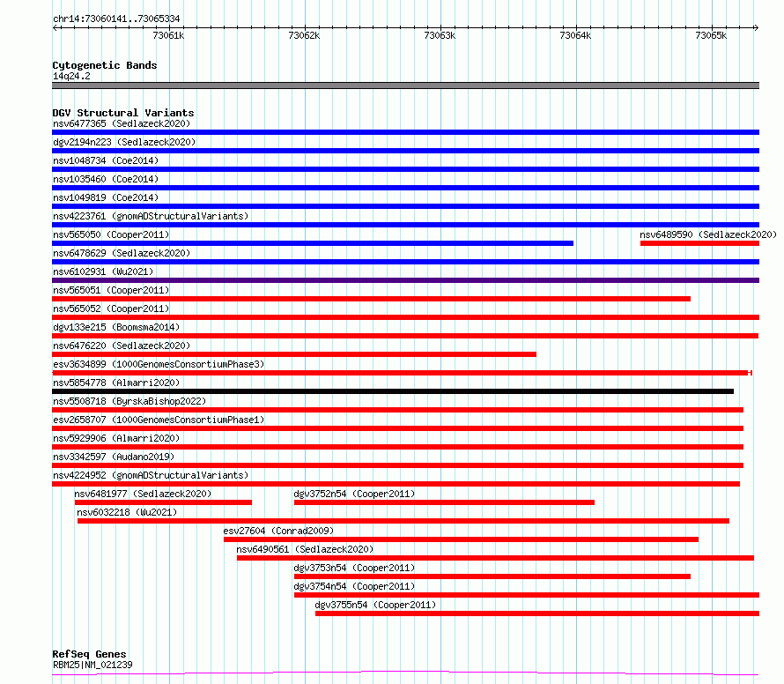Viewport: 784px width, 684px height.
Task: Click the nsv565050 (Cooper2011) label
Action: tap(111, 234)
